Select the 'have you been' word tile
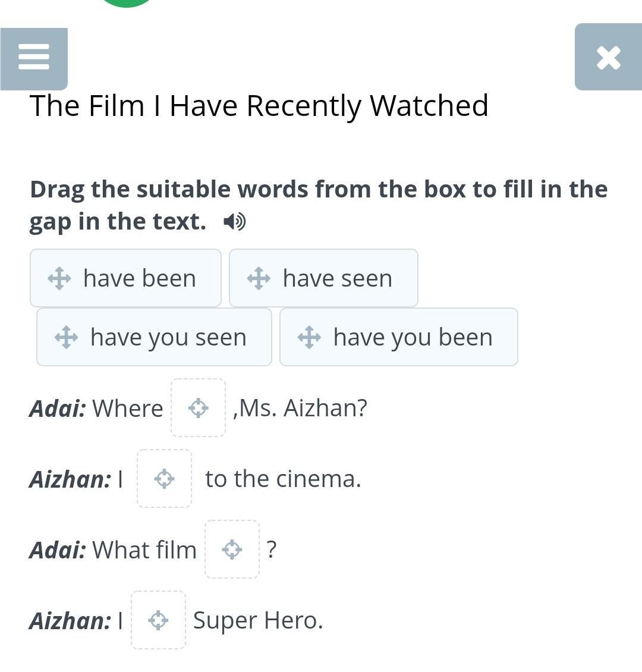This screenshot has width=642, height=672. 399,337
